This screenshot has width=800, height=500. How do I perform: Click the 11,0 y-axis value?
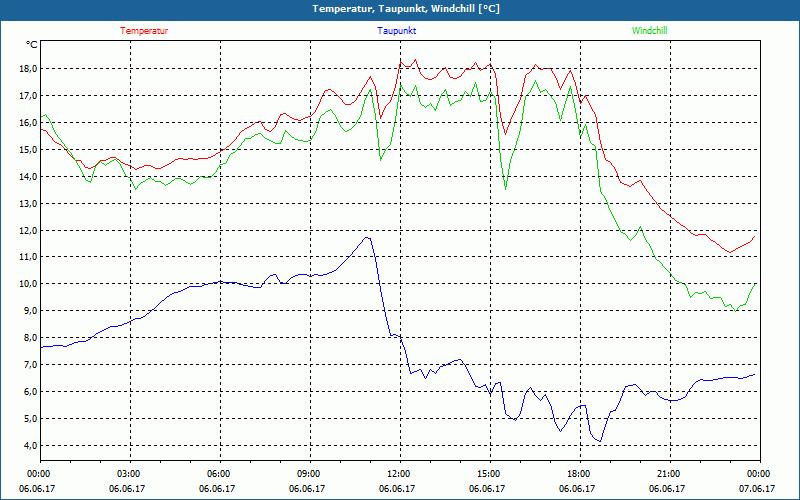tap(29, 257)
